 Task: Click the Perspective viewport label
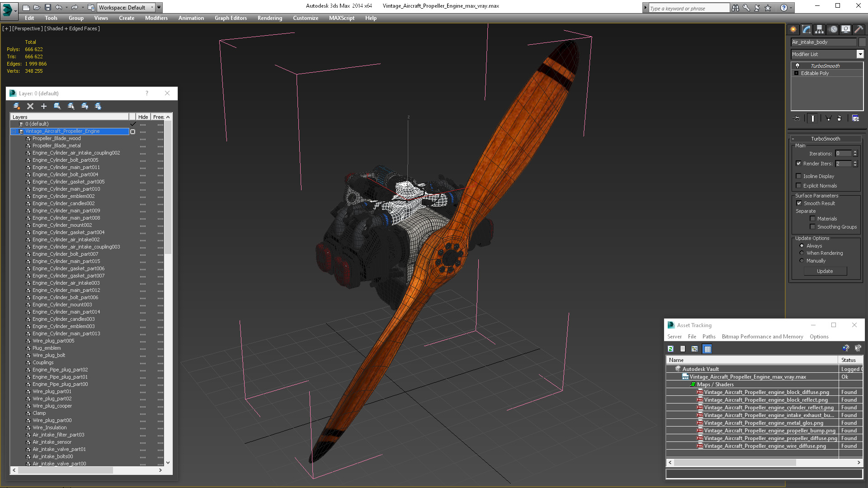click(x=28, y=28)
